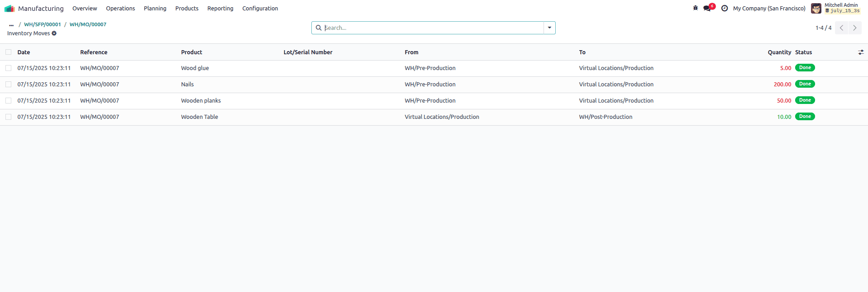Image resolution: width=868 pixels, height=292 pixels.
Task: Click quantity 10.00 value
Action: pyautogui.click(x=784, y=117)
